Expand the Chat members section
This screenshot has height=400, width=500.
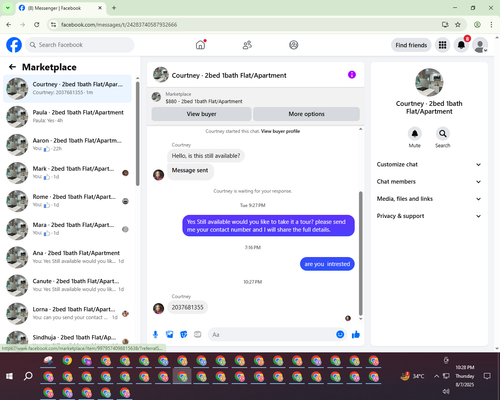click(429, 182)
